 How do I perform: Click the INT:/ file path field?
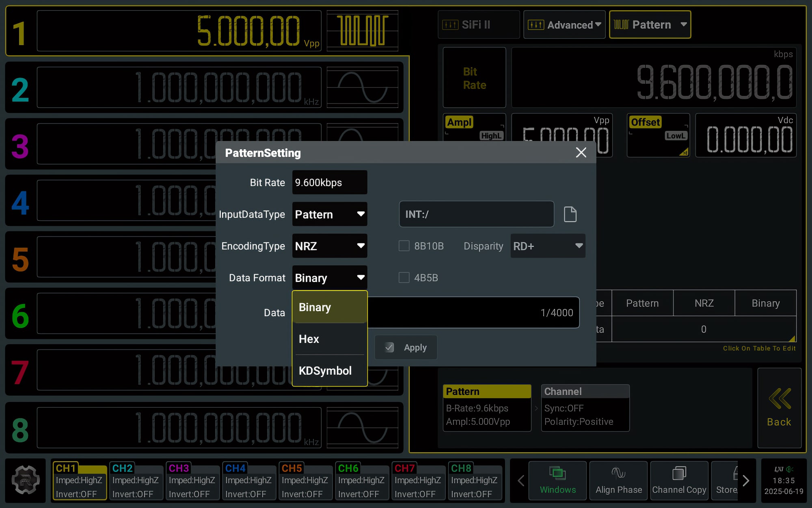pos(477,214)
